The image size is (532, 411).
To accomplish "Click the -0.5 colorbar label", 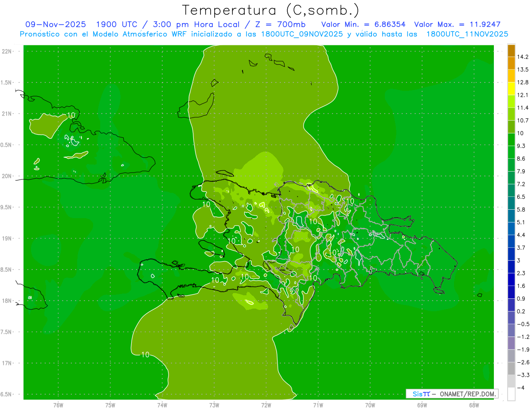I will [523, 324].
